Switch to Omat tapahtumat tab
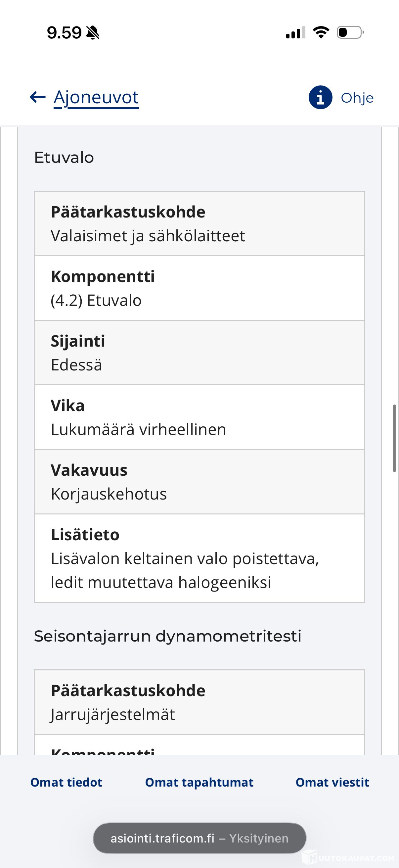The width and height of the screenshot is (399, 868). point(199,782)
